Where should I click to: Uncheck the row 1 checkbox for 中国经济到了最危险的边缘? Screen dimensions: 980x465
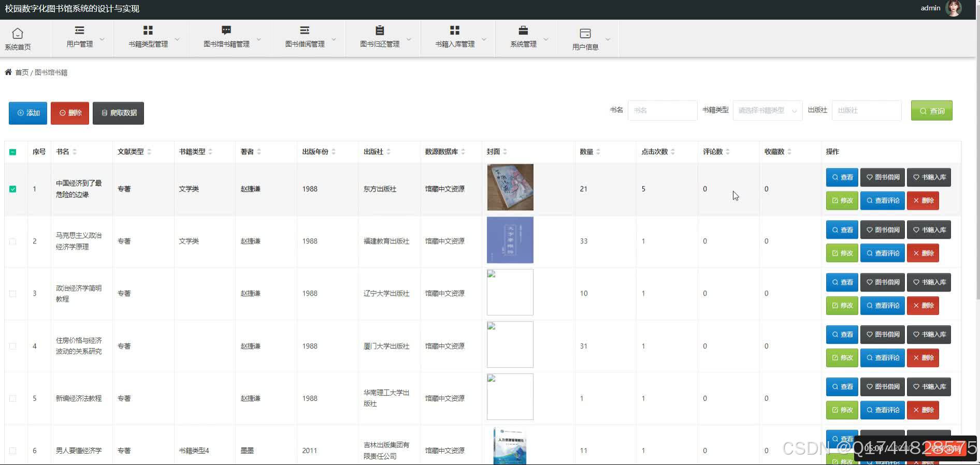(13, 189)
